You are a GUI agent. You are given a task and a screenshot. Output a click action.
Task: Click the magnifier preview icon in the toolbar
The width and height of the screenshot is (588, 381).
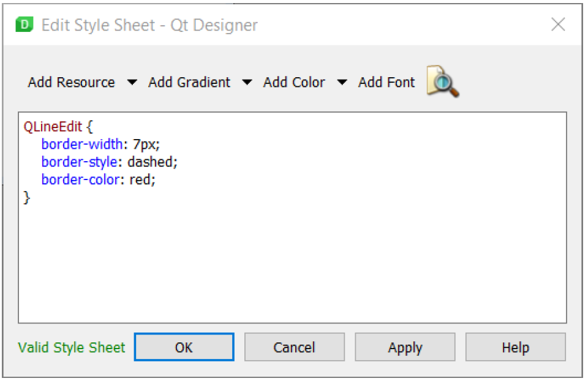tap(443, 81)
